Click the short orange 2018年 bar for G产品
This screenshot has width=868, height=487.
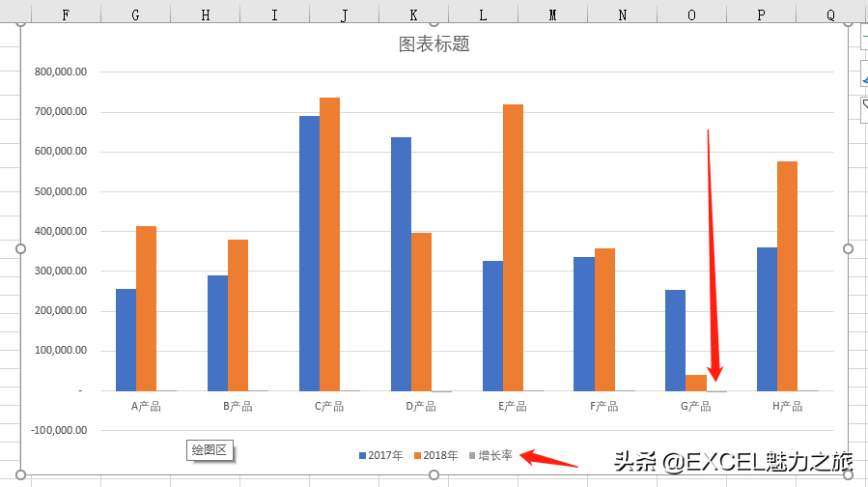coord(696,383)
